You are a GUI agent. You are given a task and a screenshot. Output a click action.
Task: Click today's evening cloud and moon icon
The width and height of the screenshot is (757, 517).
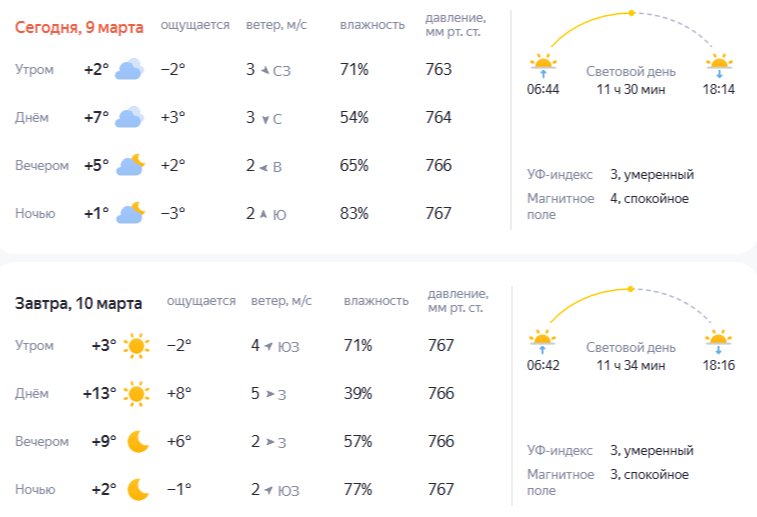coord(131,166)
